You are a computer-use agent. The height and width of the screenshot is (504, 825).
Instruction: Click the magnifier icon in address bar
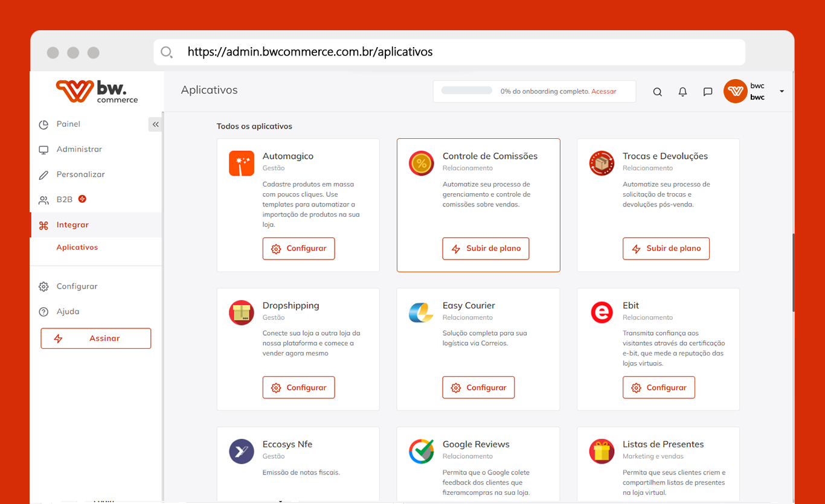tap(167, 52)
